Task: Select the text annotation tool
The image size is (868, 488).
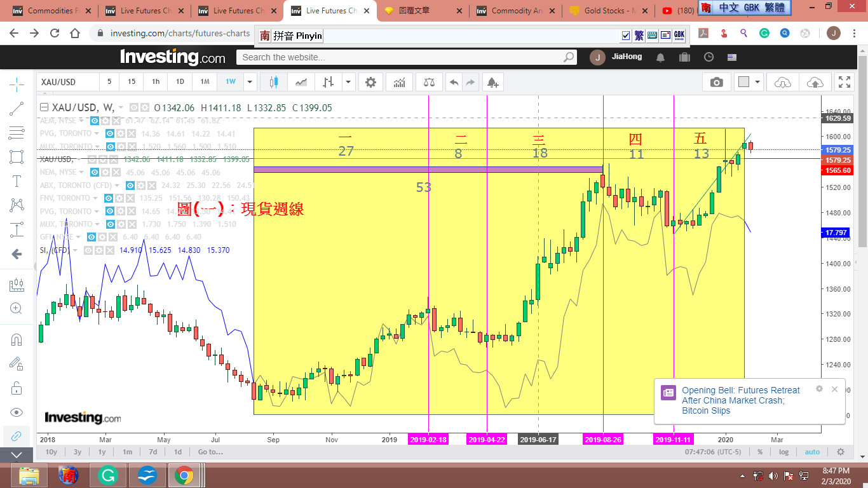Action: (x=17, y=181)
